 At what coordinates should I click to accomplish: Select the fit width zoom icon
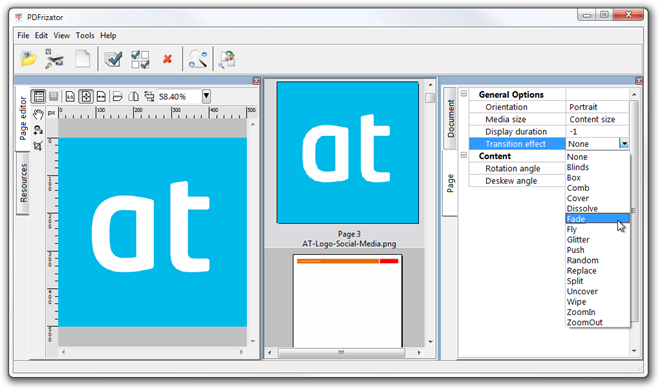pos(101,96)
